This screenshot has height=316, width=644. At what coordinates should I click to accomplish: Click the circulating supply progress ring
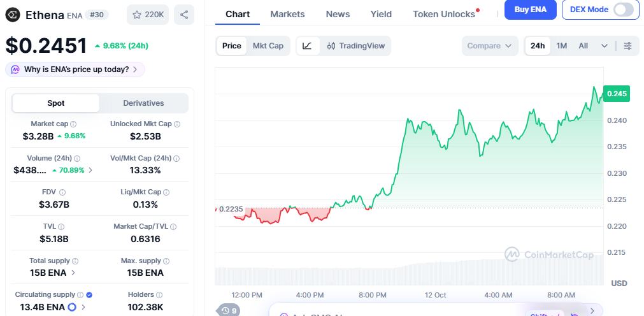pyautogui.click(x=72, y=307)
